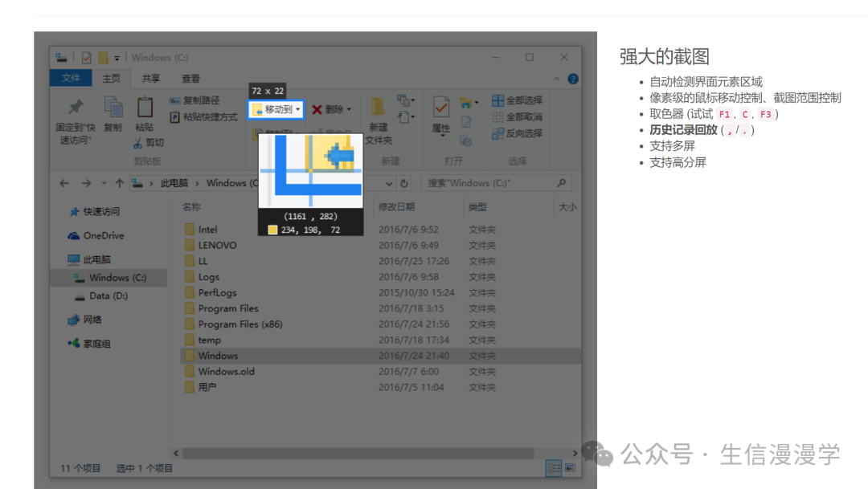Click the 粘贴 clipboard paste icon

pyautogui.click(x=145, y=108)
